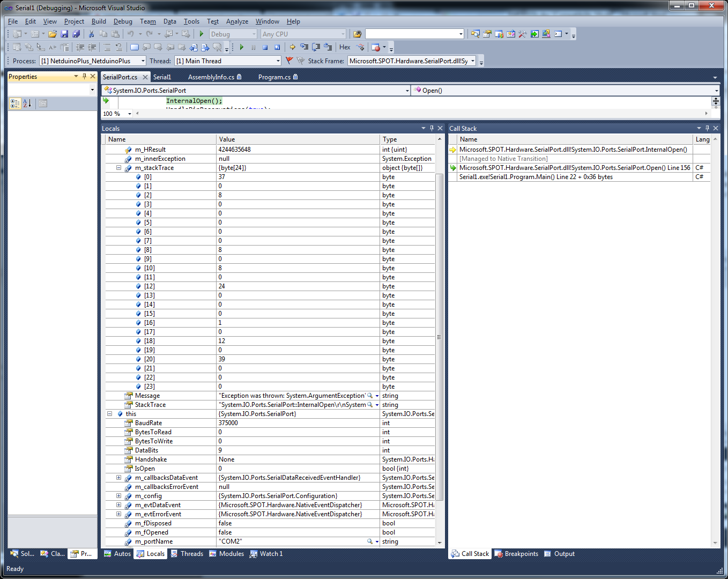Click the Toolbox hammer-wrench icon

[523, 34]
